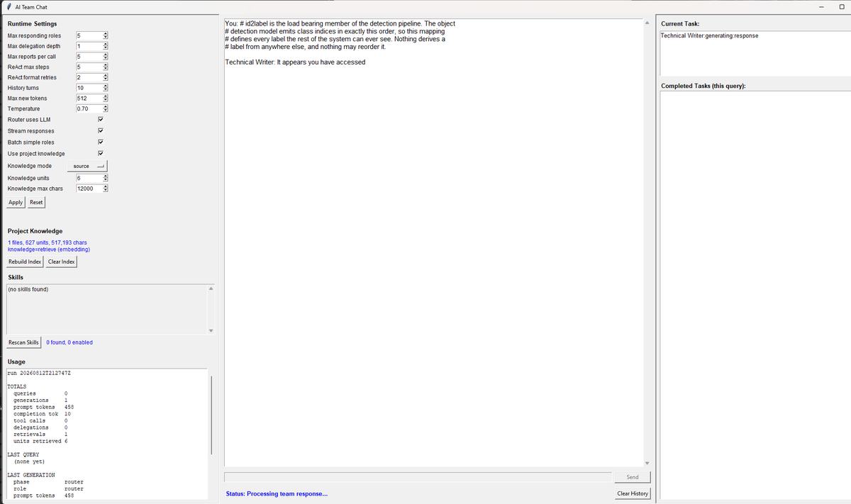The width and height of the screenshot is (851, 504).
Task: Reset the runtime settings
Action: click(x=36, y=203)
